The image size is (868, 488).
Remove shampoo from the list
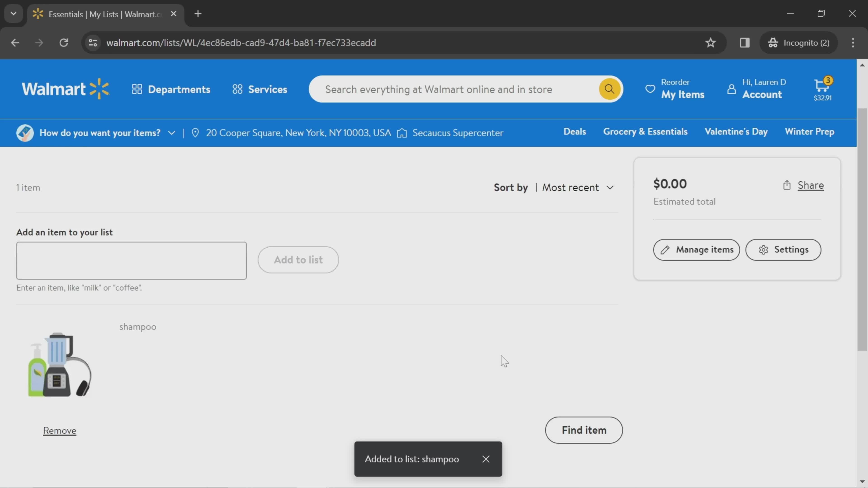pos(60,430)
